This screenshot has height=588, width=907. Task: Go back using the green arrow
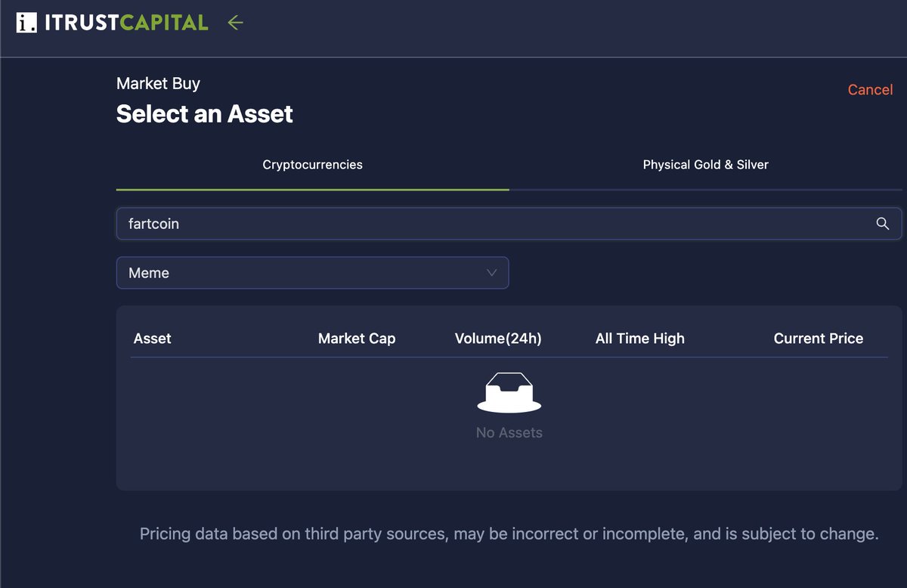(x=235, y=23)
